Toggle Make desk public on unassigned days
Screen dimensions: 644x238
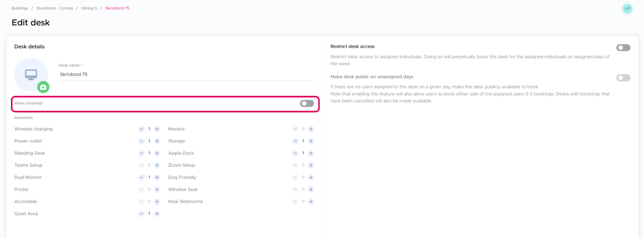point(623,78)
